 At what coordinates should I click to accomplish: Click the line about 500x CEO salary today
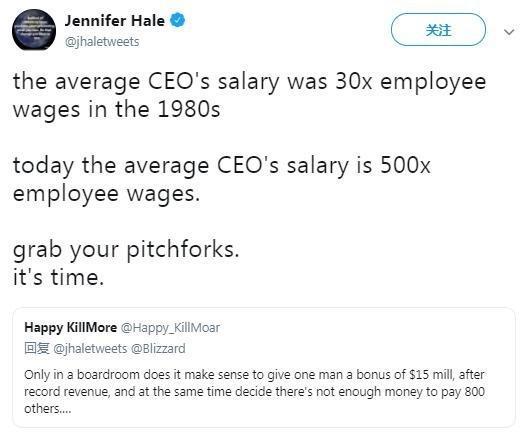[222, 165]
